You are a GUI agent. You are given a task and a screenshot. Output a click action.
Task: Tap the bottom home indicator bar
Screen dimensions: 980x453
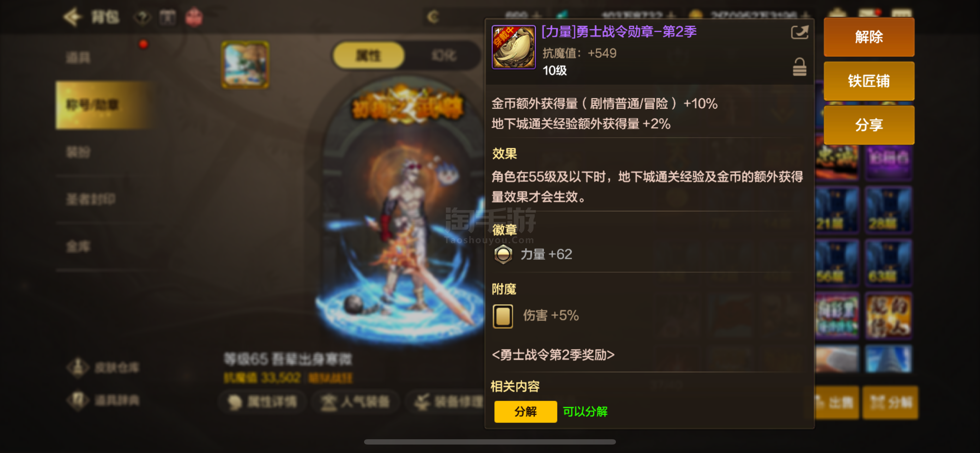[x=490, y=442]
